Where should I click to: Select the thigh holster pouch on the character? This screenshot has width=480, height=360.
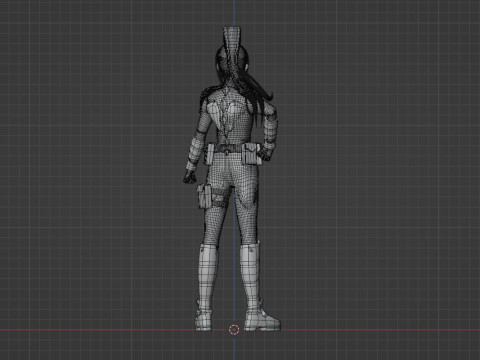pos(204,196)
